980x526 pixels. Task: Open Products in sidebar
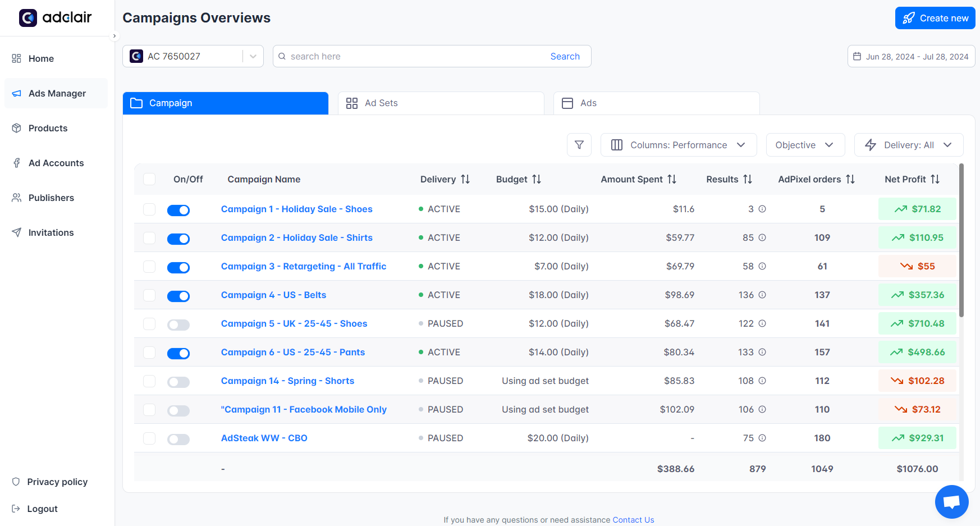point(56,128)
